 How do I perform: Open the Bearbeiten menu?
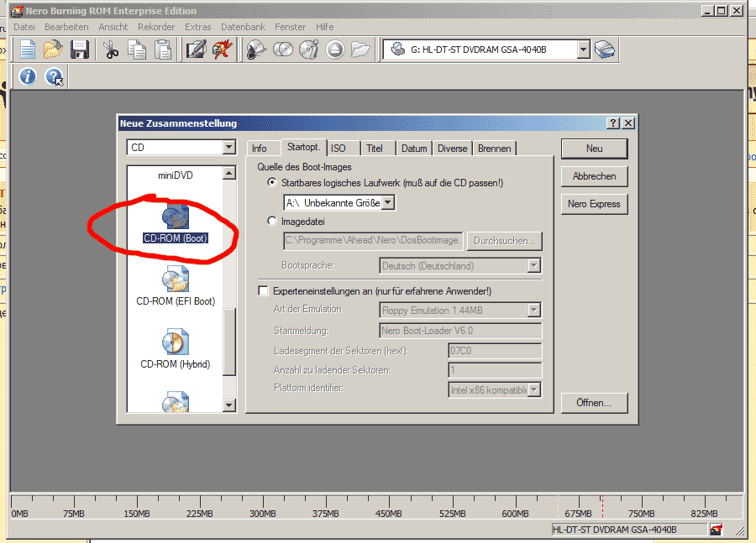[x=66, y=27]
